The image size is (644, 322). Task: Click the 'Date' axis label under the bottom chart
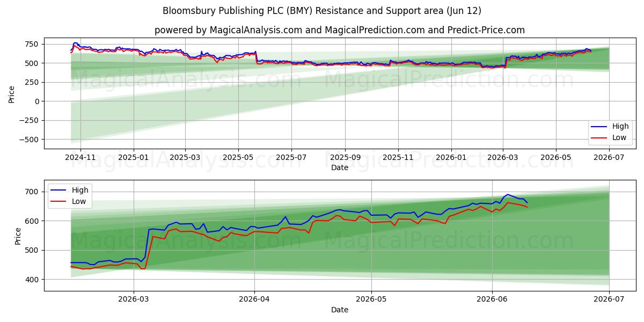click(340, 310)
